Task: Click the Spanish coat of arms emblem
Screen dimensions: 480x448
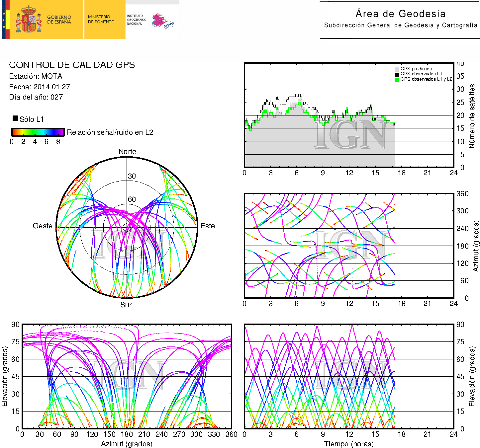Action: tap(29, 20)
